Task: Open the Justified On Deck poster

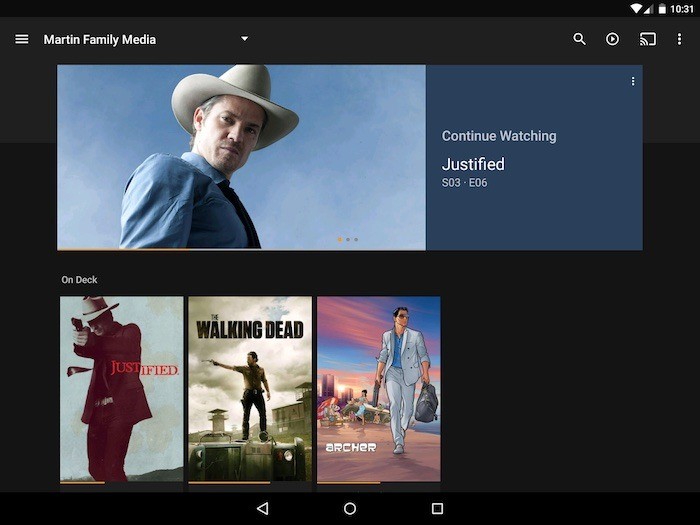Action: pos(121,389)
